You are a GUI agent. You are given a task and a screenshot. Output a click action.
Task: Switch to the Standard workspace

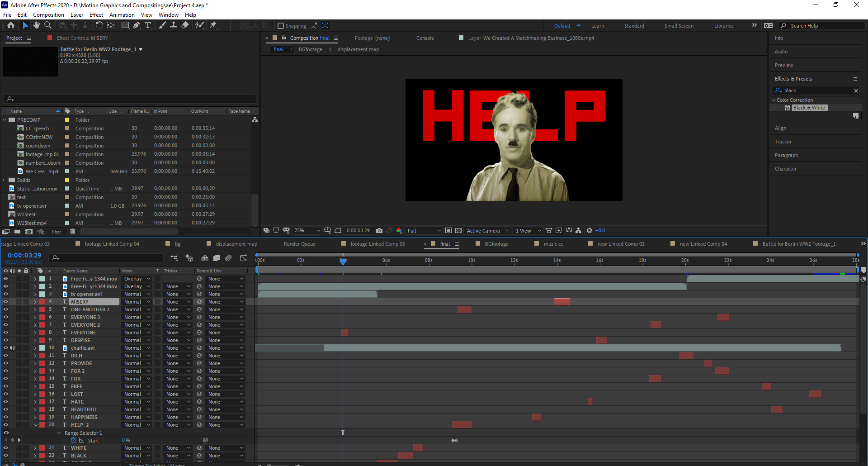pyautogui.click(x=634, y=26)
